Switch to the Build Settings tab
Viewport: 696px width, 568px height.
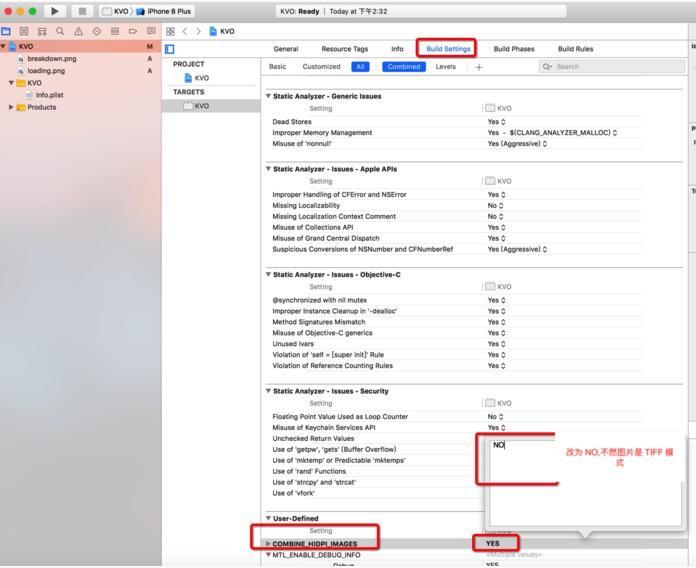pos(448,49)
